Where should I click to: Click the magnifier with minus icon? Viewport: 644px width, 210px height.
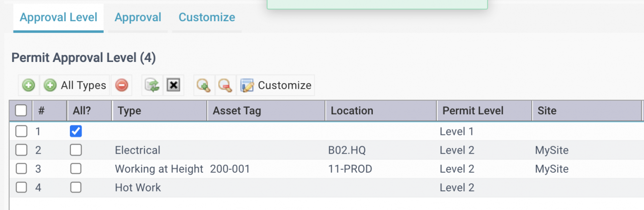click(225, 86)
